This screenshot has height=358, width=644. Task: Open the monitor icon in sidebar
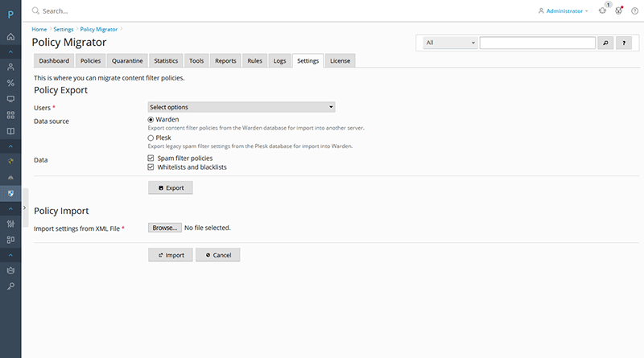10,99
